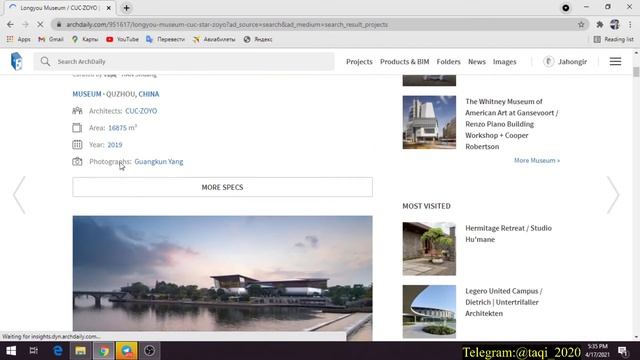This screenshot has width=640, height=360.
Task: Open Apps bookmark shortcut
Action: [19, 39]
